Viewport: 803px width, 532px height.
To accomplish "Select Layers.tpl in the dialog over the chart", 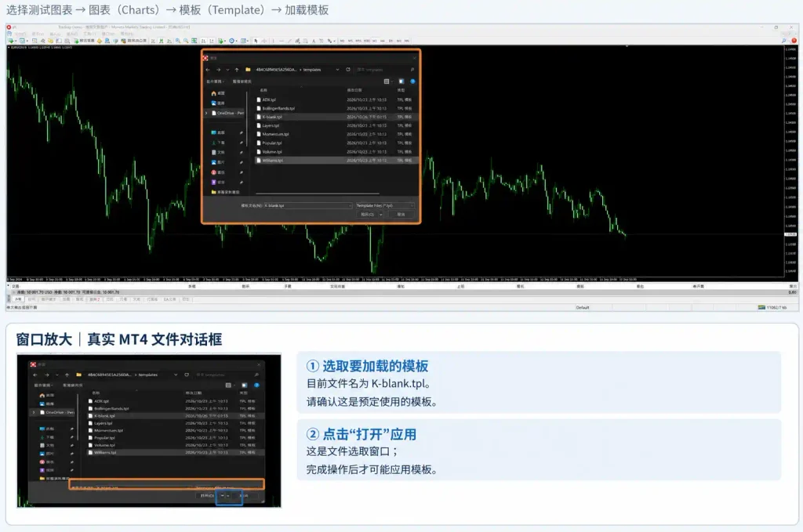I will 336,125.
